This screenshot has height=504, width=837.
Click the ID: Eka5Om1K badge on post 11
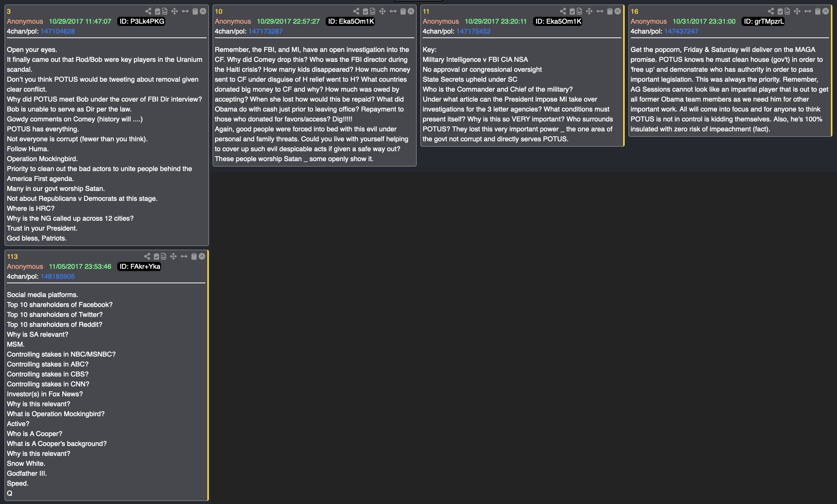point(558,21)
